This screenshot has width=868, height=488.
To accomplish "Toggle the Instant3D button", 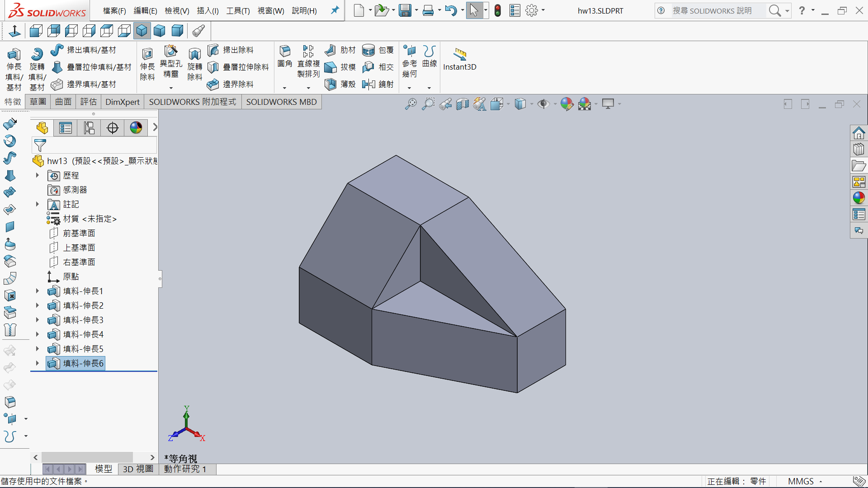I will (460, 55).
